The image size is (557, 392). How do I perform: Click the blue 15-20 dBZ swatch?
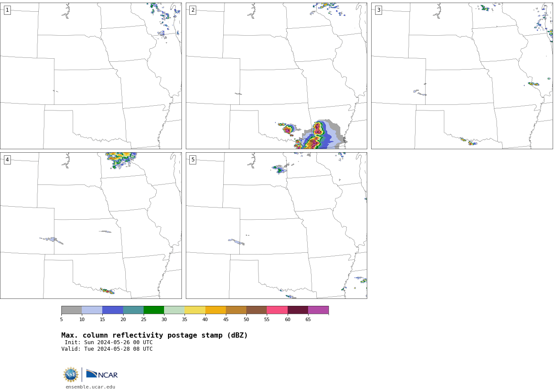click(x=113, y=310)
